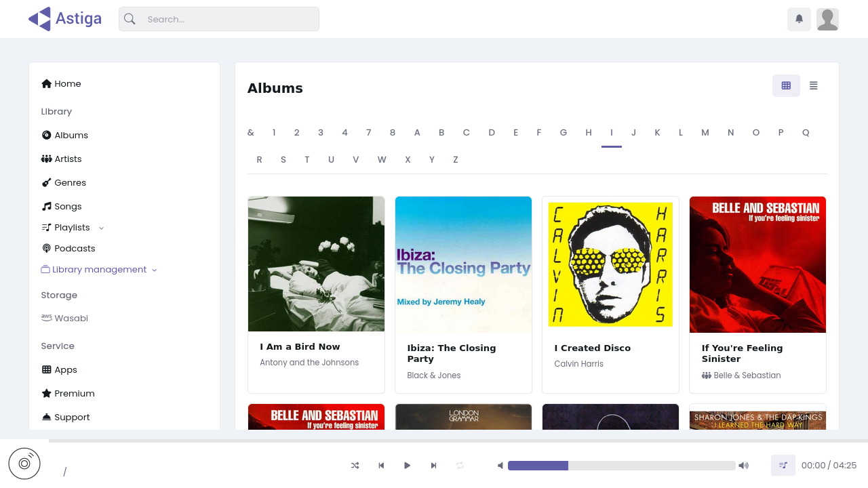Click the notification bell
Viewport: 868px width, 488px height.
pos(799,19)
